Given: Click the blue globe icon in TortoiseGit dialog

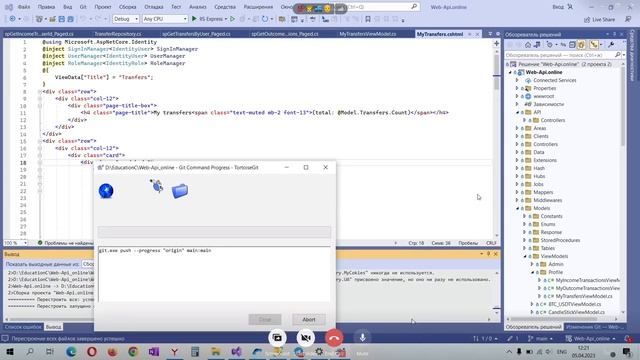Looking at the screenshot, I should coord(106,191).
